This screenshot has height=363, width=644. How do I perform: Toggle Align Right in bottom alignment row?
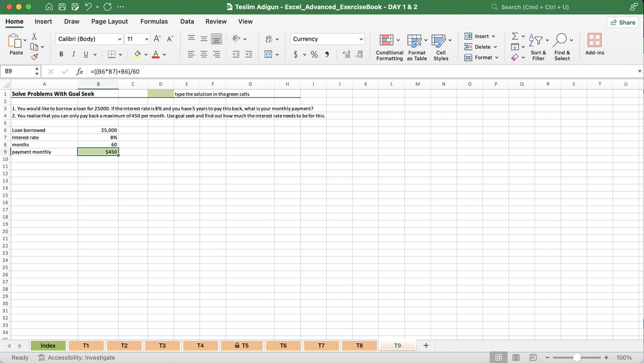(217, 54)
